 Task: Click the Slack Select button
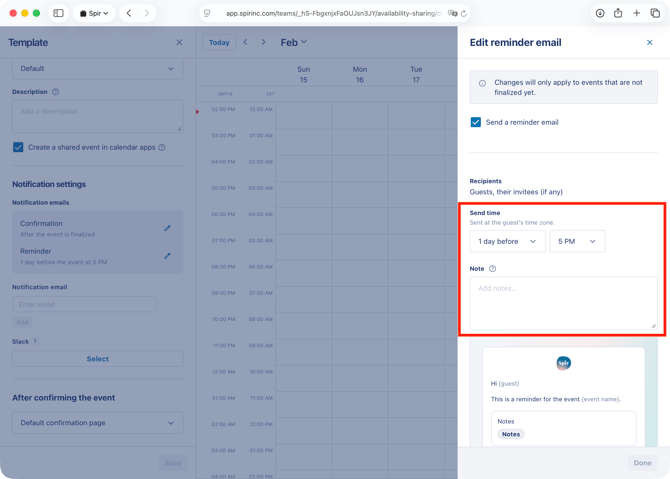(97, 359)
